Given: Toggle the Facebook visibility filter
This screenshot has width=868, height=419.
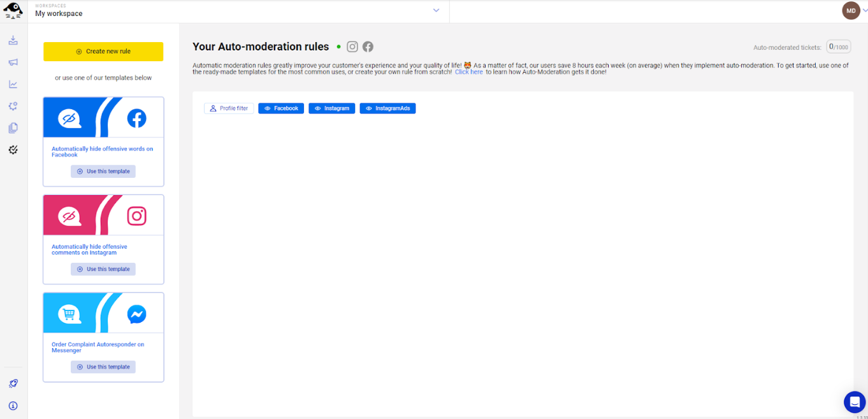Looking at the screenshot, I should coord(281,108).
